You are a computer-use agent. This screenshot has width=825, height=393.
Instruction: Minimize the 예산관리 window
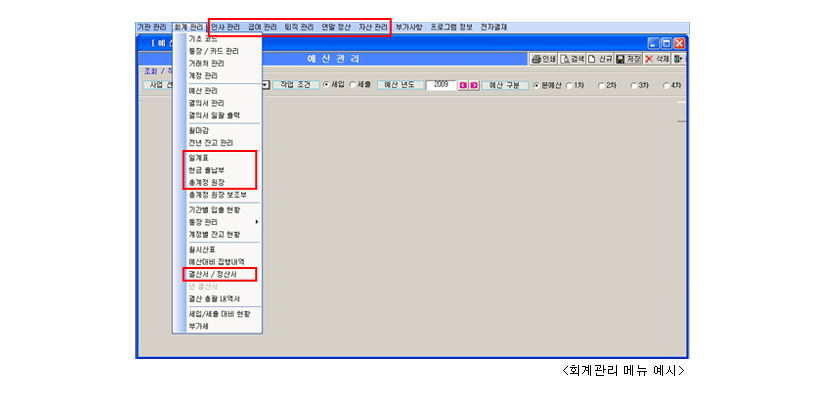coord(653,43)
